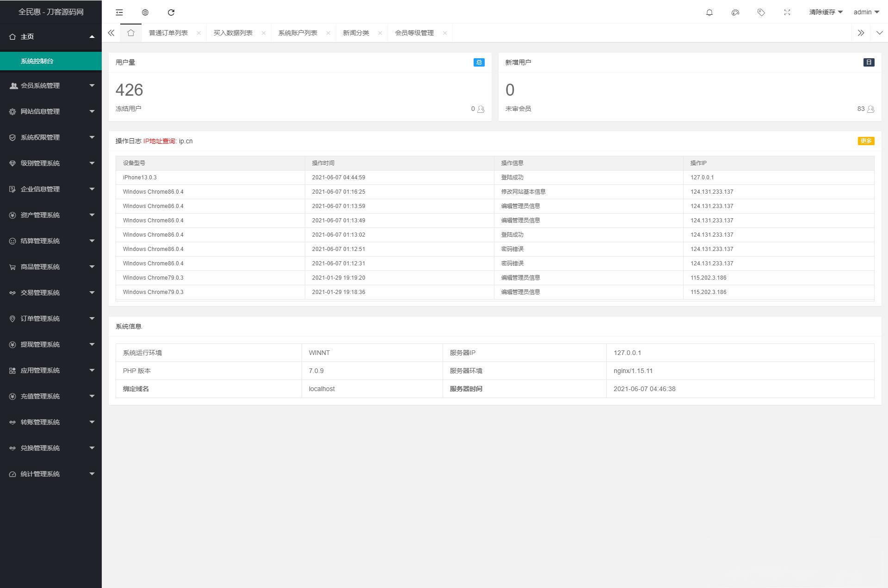The width and height of the screenshot is (888, 588).
Task: Expand 应用管理系统 menu
Action: [51, 370]
